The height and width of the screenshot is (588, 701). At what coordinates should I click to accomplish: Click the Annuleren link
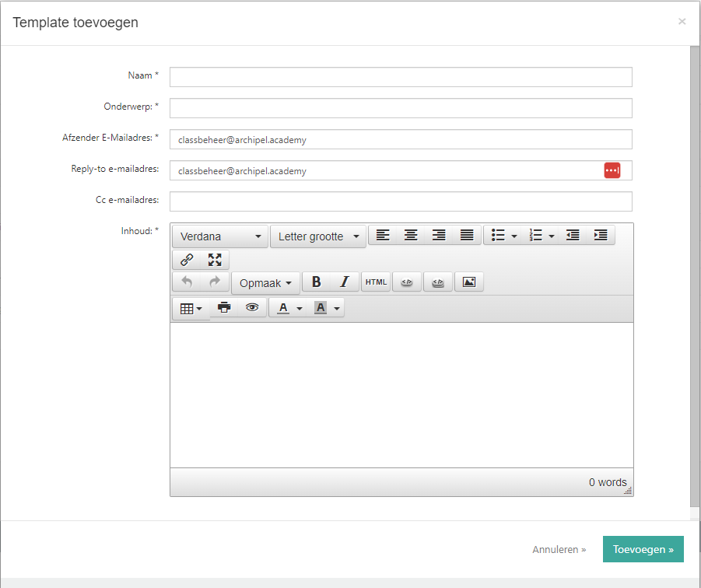pos(559,549)
